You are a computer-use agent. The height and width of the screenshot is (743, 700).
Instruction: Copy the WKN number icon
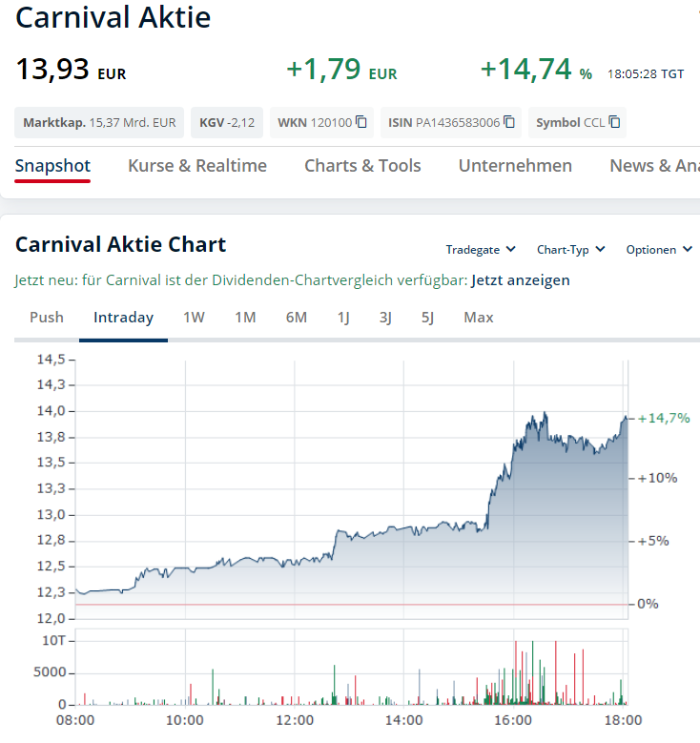tap(361, 122)
